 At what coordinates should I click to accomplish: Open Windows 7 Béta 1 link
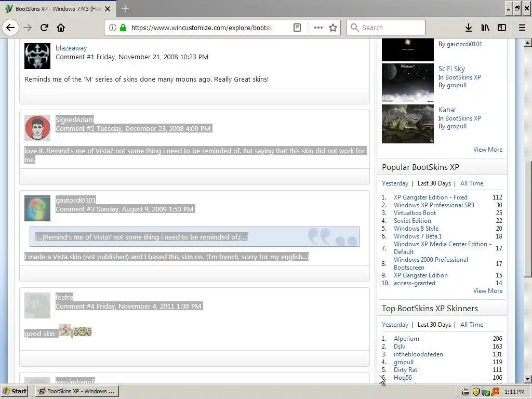click(x=418, y=236)
